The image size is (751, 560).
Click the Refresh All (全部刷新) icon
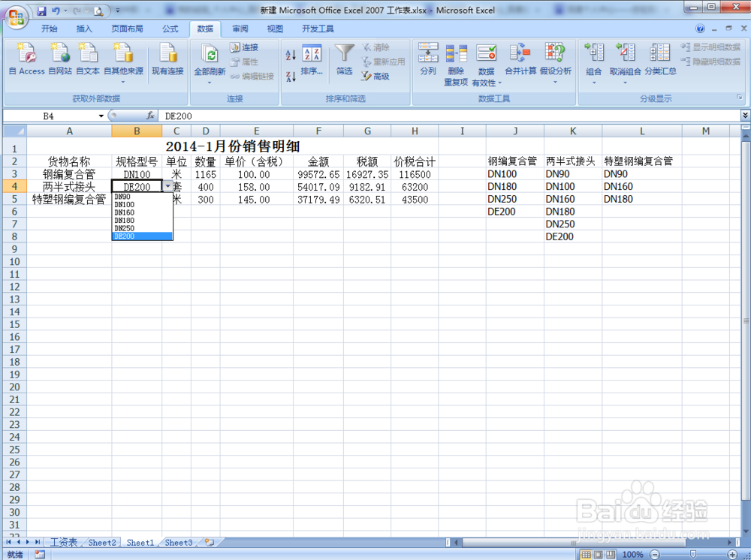[x=210, y=53]
